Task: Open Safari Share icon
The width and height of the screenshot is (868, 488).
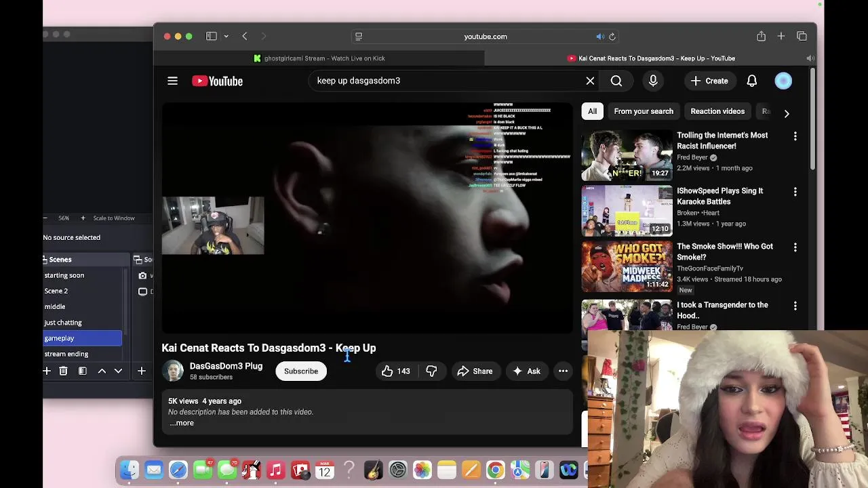Action: 762,36
